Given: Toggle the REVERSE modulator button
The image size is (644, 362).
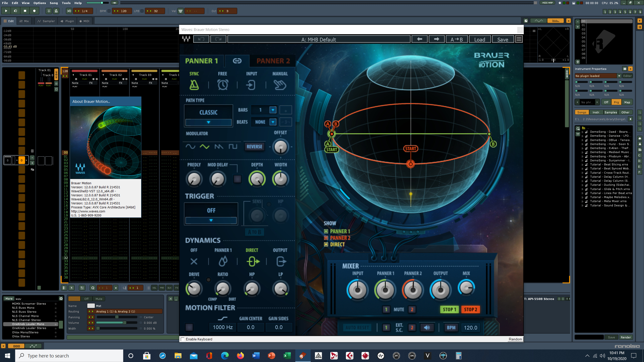Looking at the screenshot, I should pyautogui.click(x=254, y=147).
